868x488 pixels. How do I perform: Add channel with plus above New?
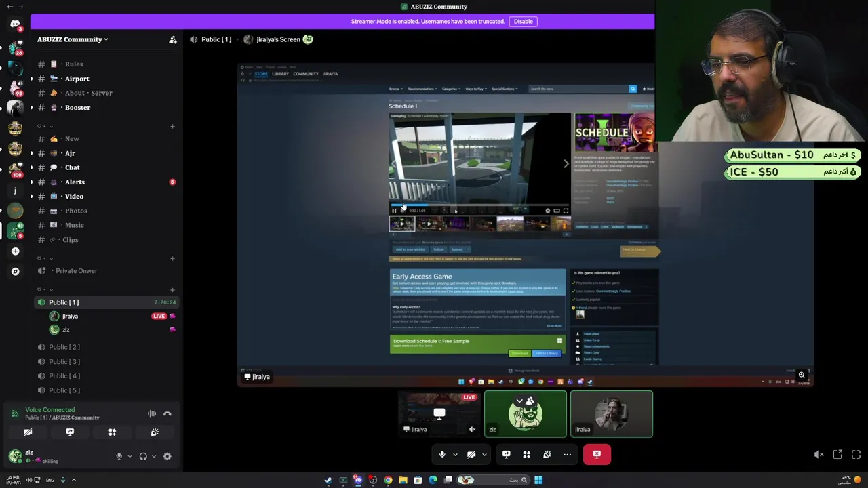point(172,126)
